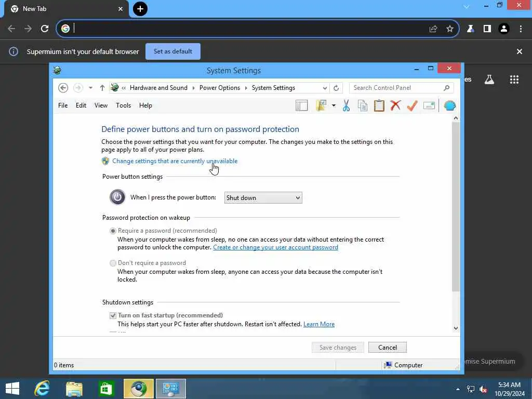Image resolution: width=532 pixels, height=399 pixels.
Task: Open the browser profile avatar
Action: tap(504, 29)
